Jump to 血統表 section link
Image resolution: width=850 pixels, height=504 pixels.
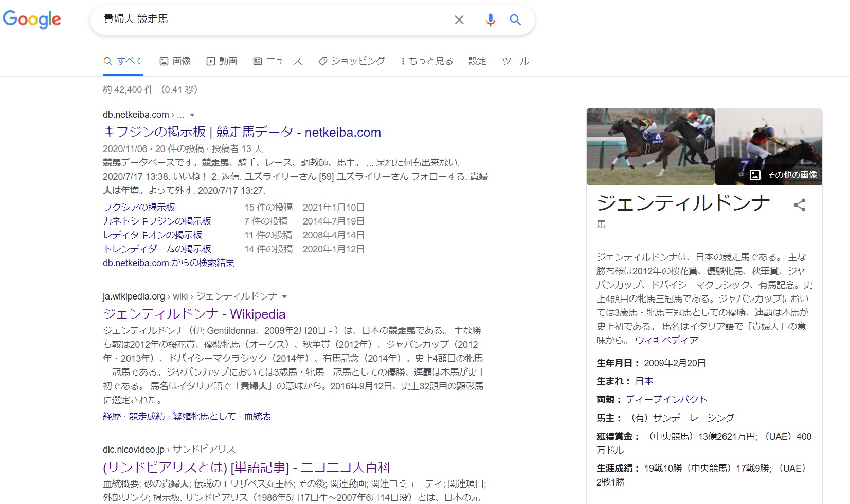pyautogui.click(x=257, y=416)
